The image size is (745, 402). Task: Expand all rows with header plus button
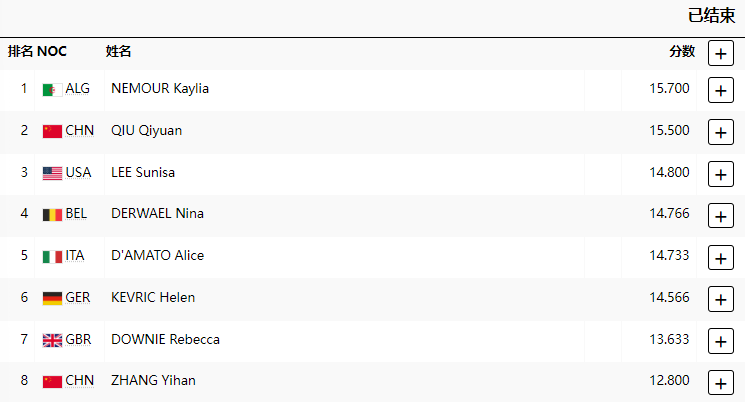tap(720, 53)
